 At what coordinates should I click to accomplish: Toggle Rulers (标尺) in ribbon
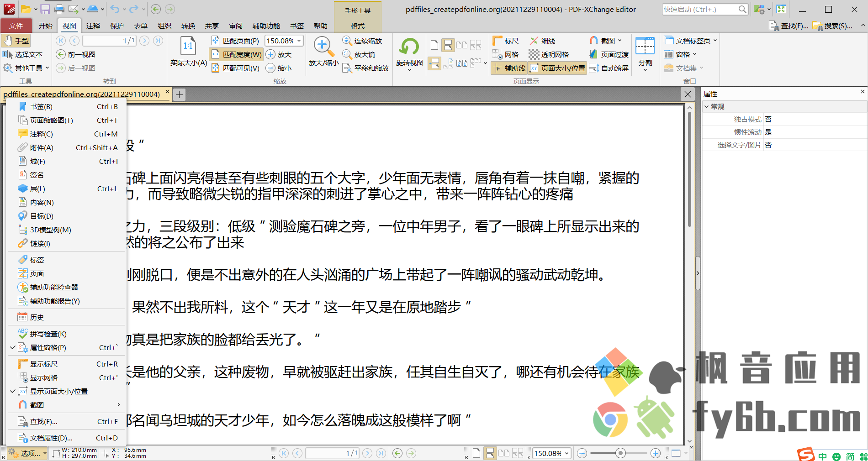pyautogui.click(x=505, y=41)
